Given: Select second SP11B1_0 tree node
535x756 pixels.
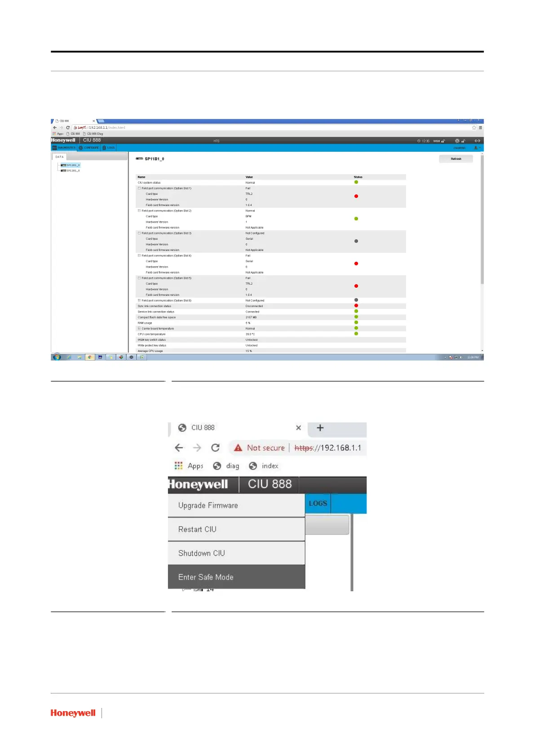Looking at the screenshot, I should 71,171.
